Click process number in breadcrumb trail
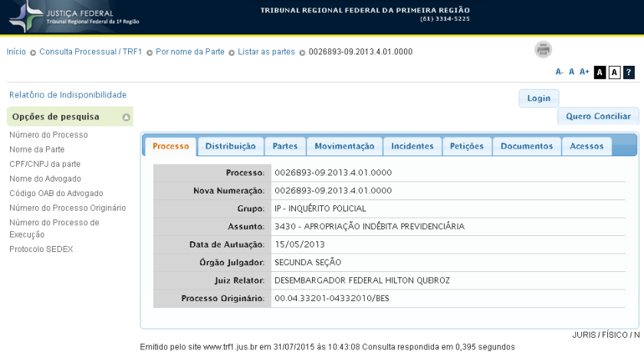This screenshot has width=644, height=357. (360, 51)
